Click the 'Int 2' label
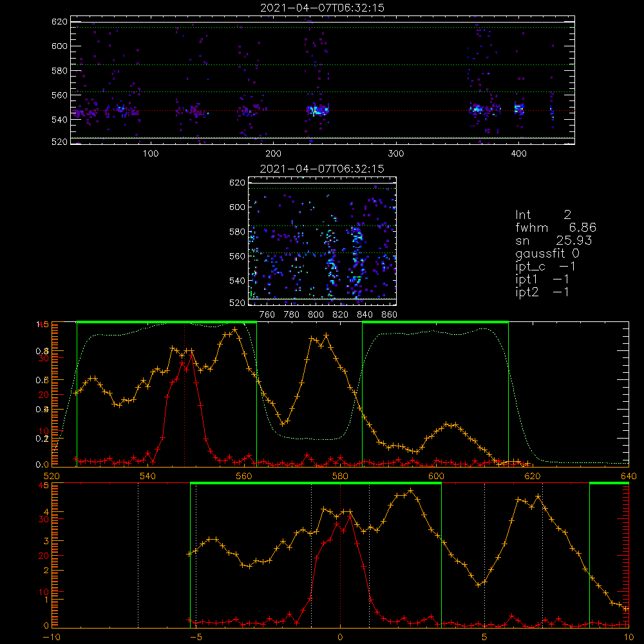Viewport: 644px width, 644px height. [543, 214]
